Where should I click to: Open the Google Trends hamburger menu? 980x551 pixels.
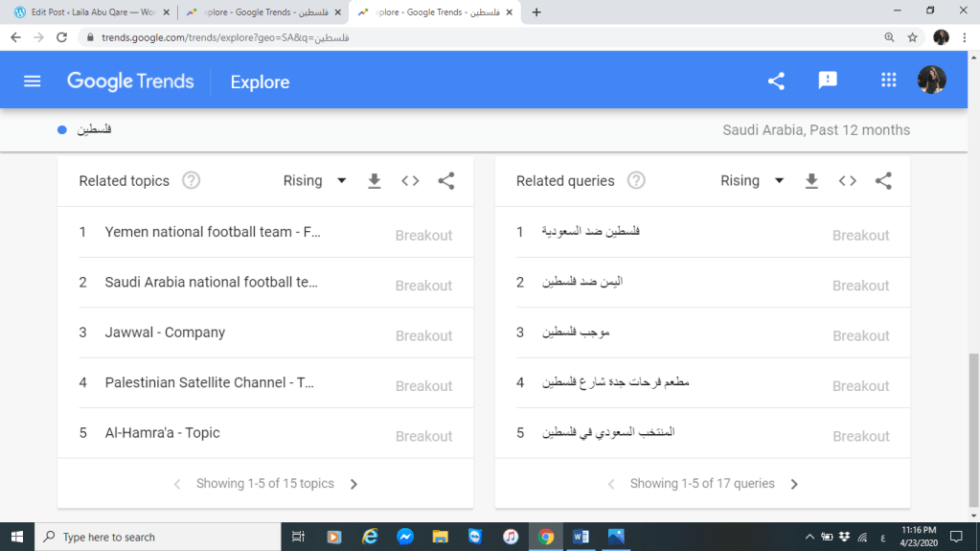pos(33,81)
